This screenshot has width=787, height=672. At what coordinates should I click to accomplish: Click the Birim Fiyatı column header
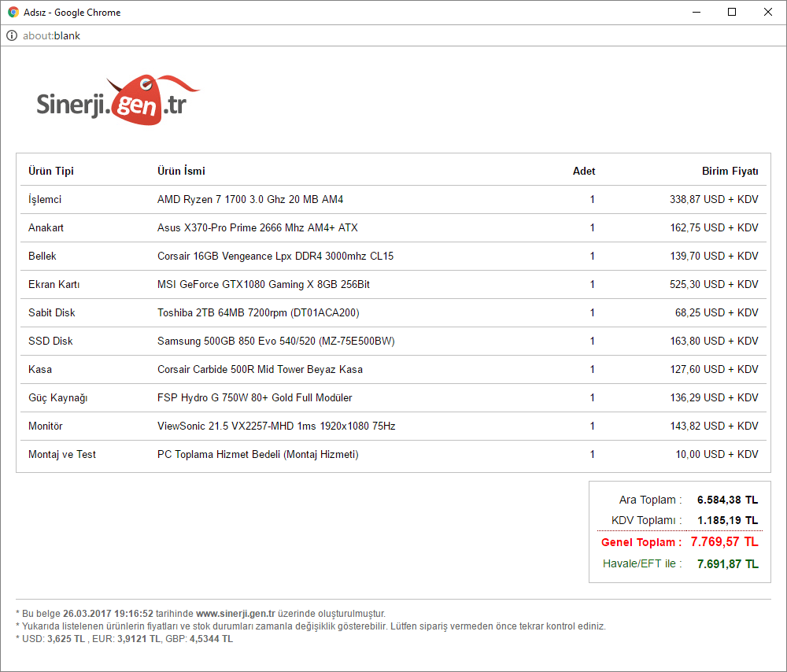pos(730,171)
